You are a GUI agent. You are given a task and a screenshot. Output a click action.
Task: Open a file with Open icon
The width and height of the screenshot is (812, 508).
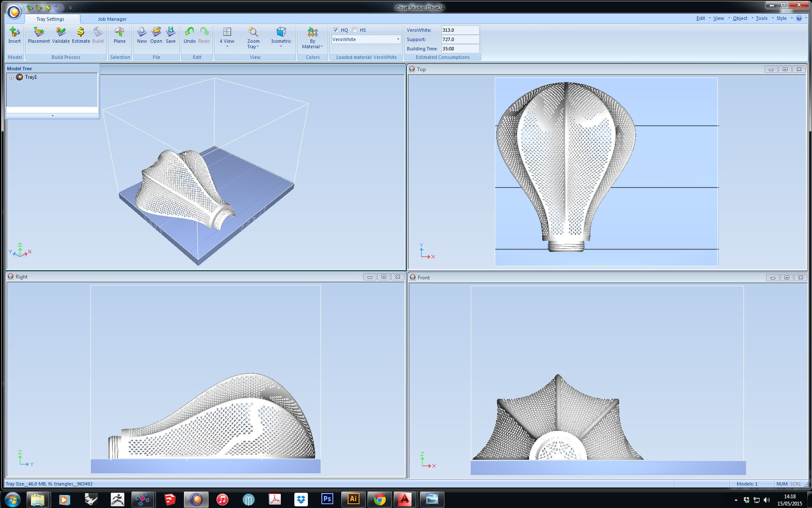pos(156,32)
